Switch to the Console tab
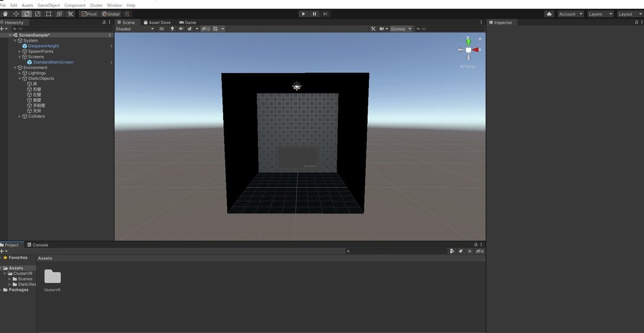Viewport: 644px width, 333px height. point(38,245)
